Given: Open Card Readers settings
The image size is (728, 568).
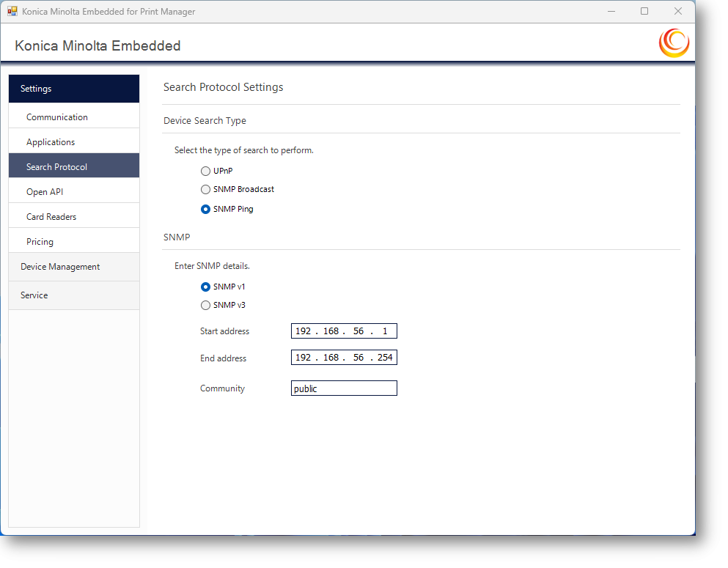Looking at the screenshot, I should 74,217.
